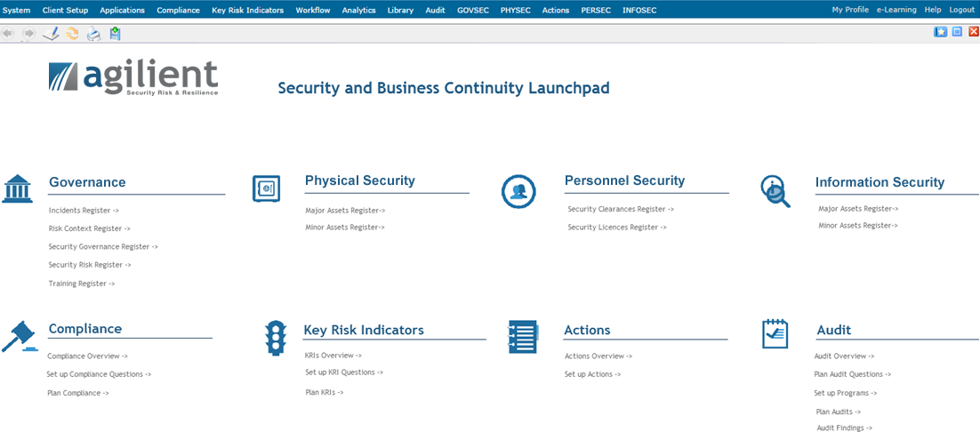Click the Governance section heading
The height and width of the screenshot is (432, 980).
tap(87, 182)
